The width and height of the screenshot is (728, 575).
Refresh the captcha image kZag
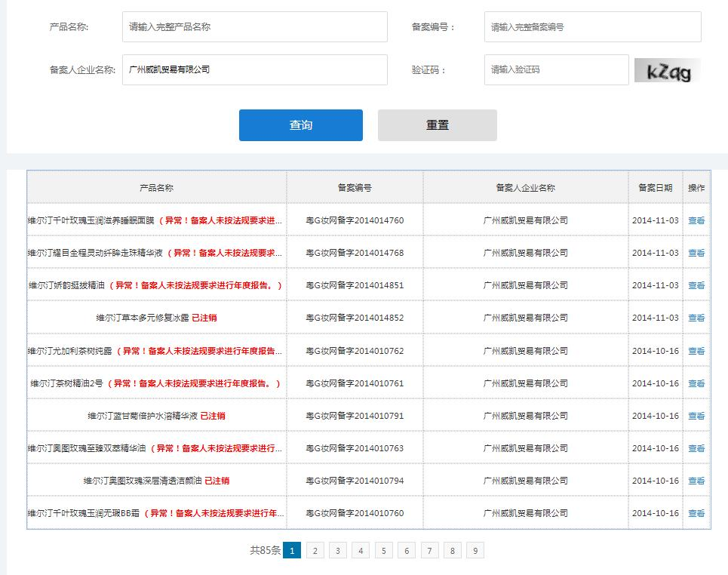point(667,70)
